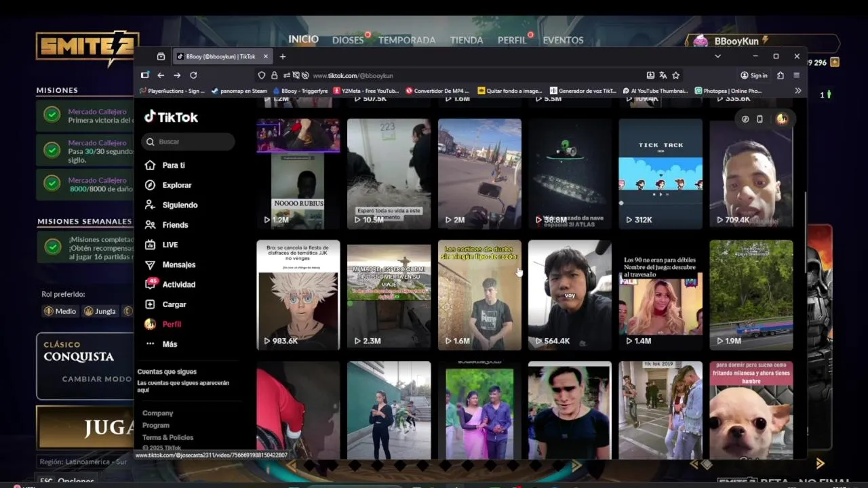Select the BBooy TikTok browser tab
Viewport: 868px width, 488px height.
pyautogui.click(x=222, y=56)
